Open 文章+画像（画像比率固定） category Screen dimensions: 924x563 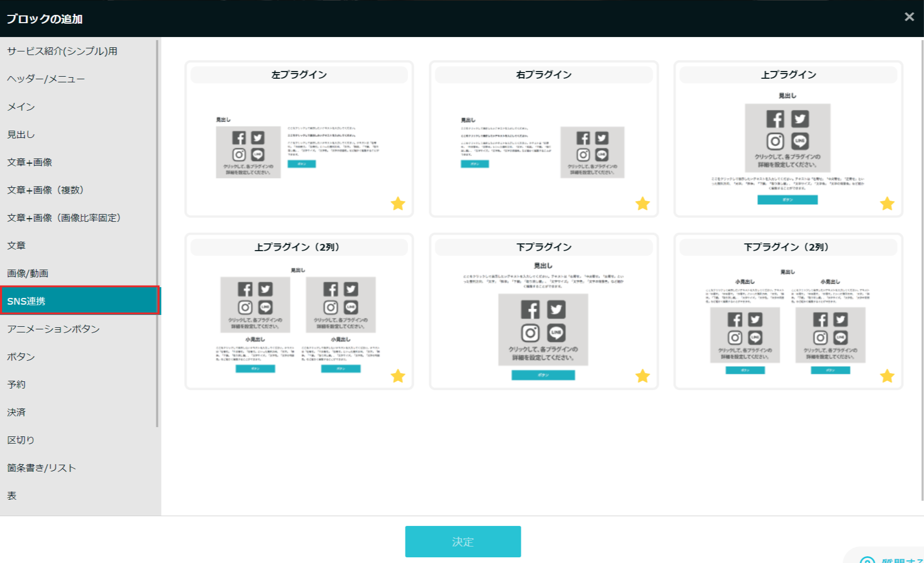78,218
